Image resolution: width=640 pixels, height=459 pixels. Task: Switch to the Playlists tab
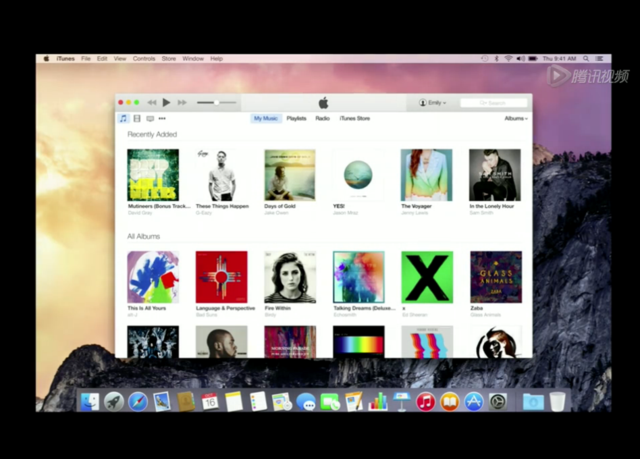296,118
